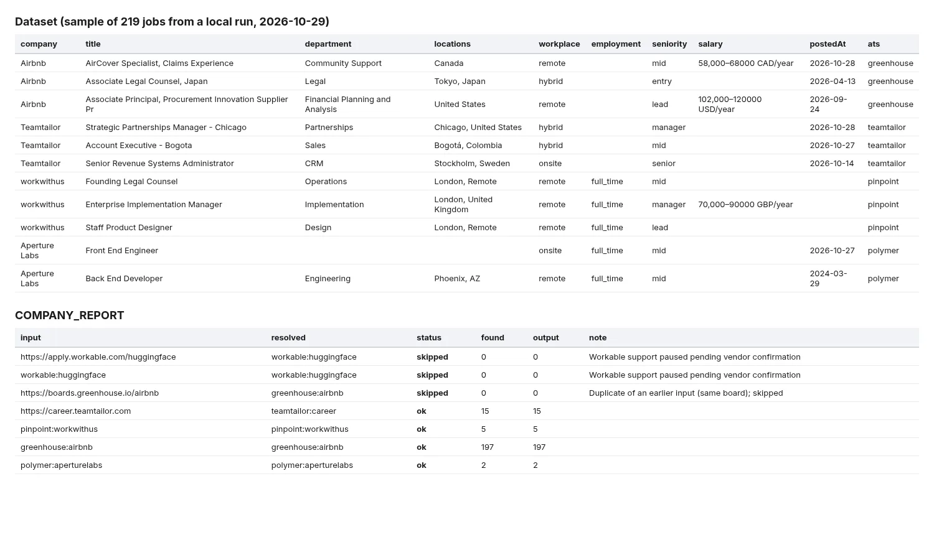The width and height of the screenshot is (934, 560).
Task: Select the 'Tokyo, Japan' location cell
Action: 460,82
